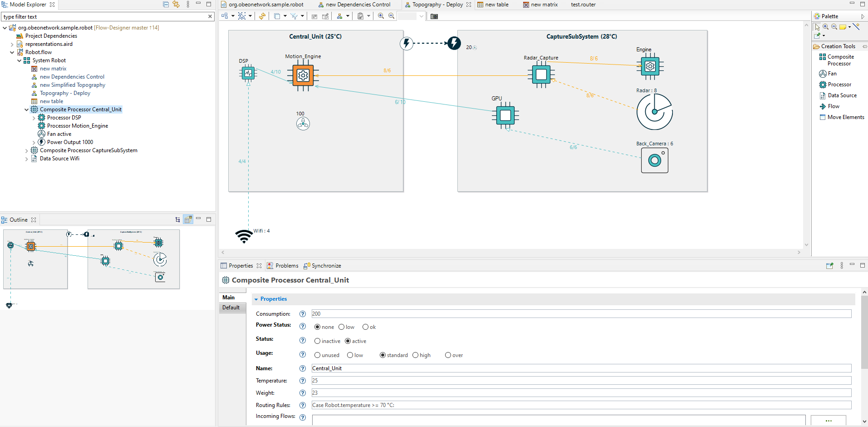Screen dimensions: 868x427
Task: Expand Processor DSP tree node
Action: click(x=34, y=118)
